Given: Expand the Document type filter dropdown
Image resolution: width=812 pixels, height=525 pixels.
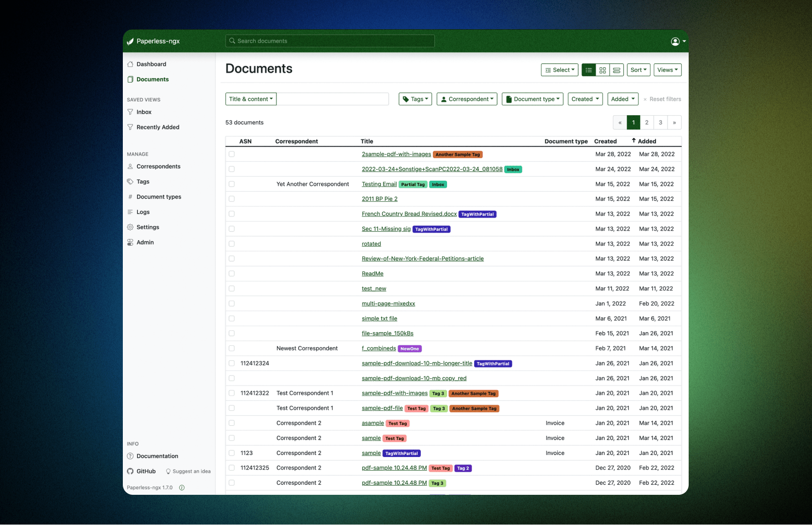Looking at the screenshot, I should [533, 99].
